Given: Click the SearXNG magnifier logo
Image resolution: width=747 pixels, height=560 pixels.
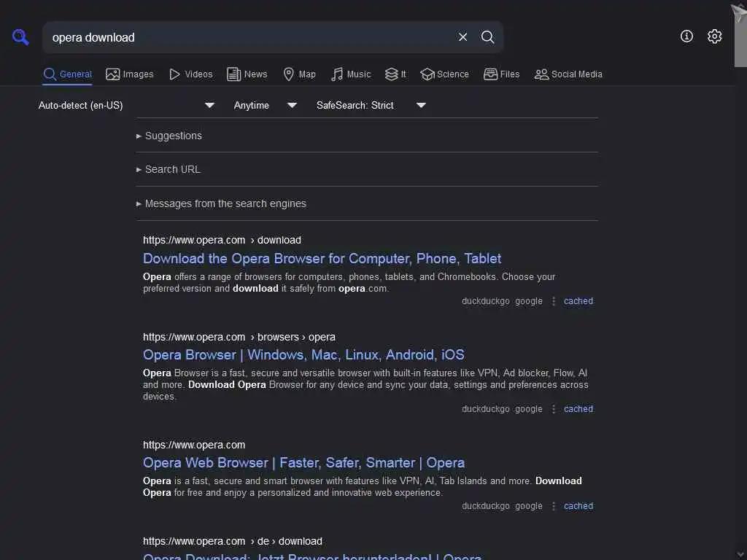Looking at the screenshot, I should pos(20,36).
